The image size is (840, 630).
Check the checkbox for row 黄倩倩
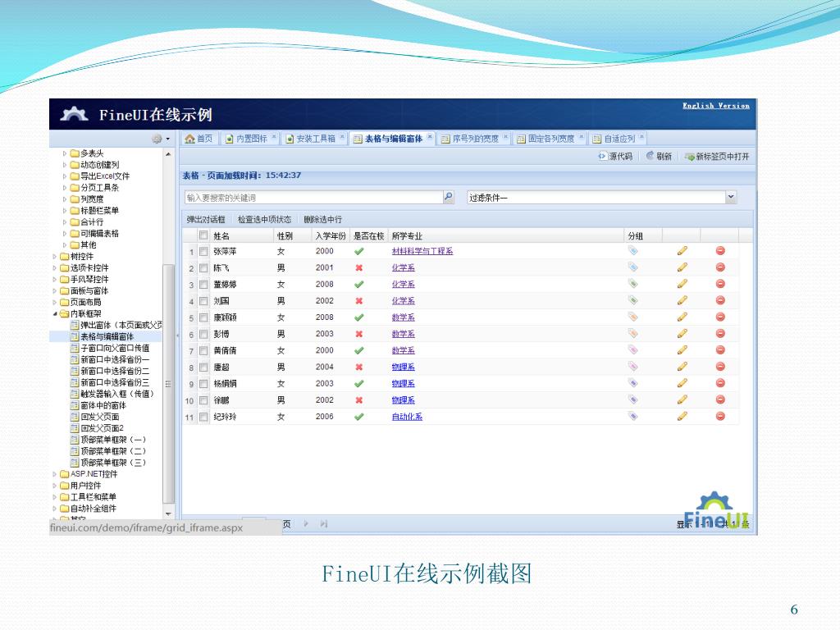coord(203,351)
